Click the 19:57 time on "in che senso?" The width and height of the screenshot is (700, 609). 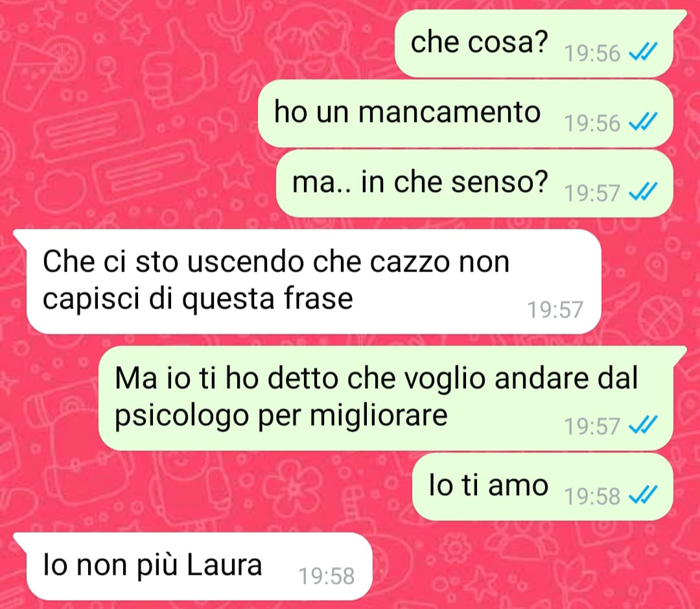click(592, 193)
